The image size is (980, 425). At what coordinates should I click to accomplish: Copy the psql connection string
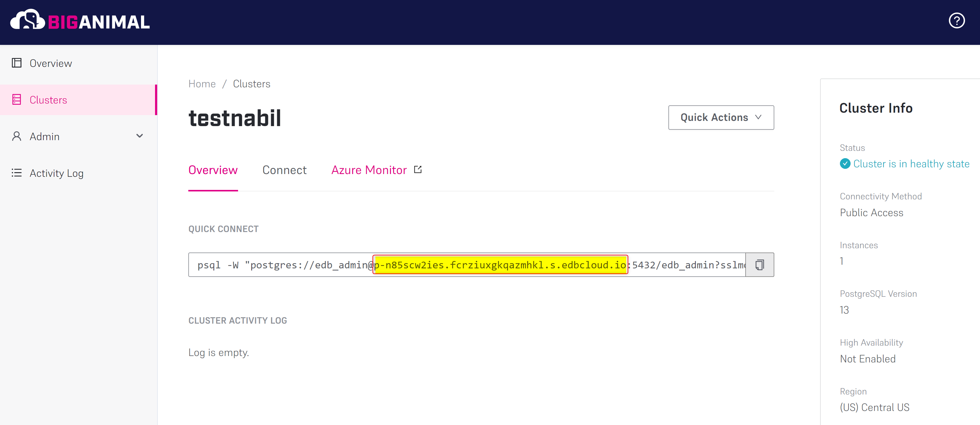tap(759, 264)
